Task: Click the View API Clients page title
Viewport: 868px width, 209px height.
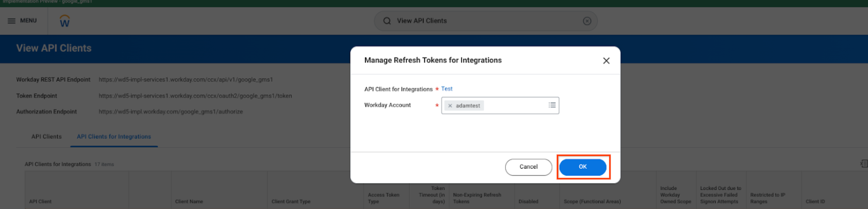Action: coord(54,48)
